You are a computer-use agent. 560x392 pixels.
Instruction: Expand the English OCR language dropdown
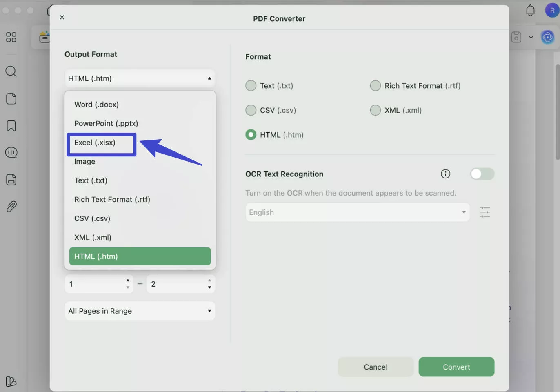[x=357, y=212]
